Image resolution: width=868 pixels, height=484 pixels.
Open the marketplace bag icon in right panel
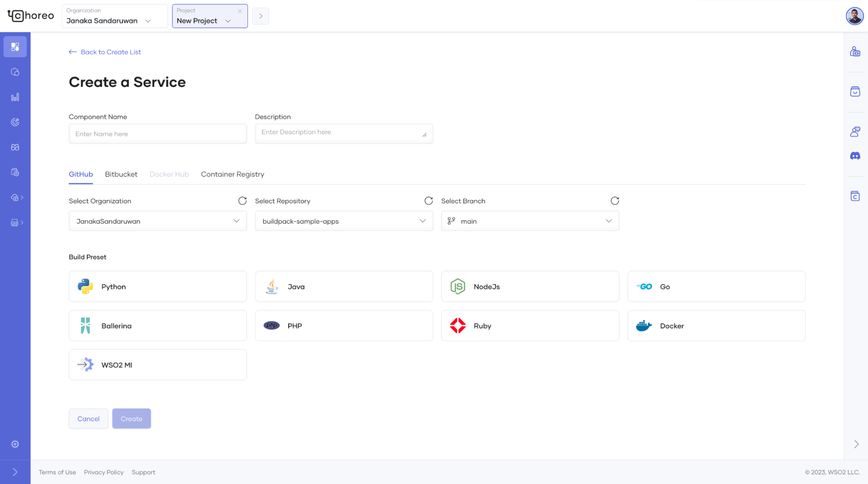[x=855, y=92]
